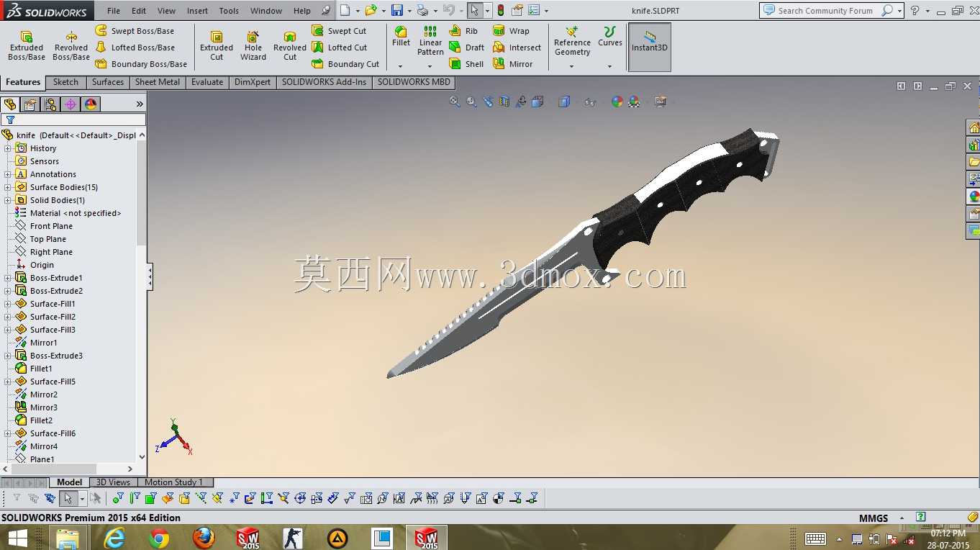
Task: Click Boundary Boss/Base tool
Action: pos(141,64)
